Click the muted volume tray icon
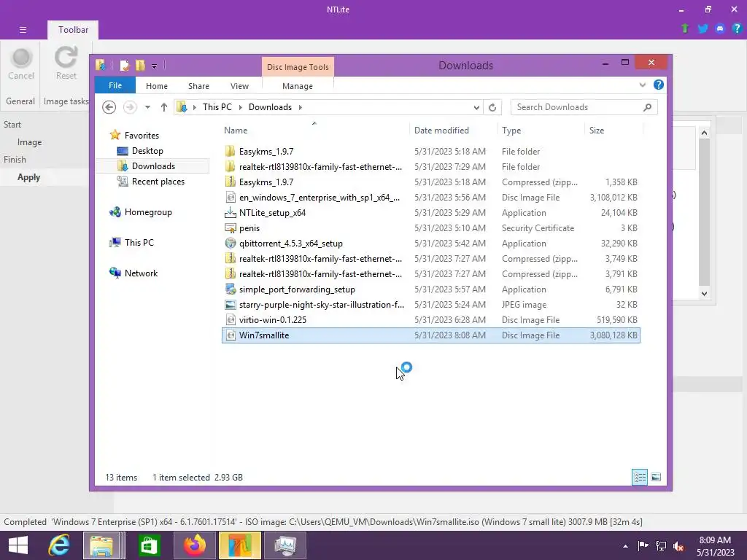The height and width of the screenshot is (560, 747). coord(678,546)
